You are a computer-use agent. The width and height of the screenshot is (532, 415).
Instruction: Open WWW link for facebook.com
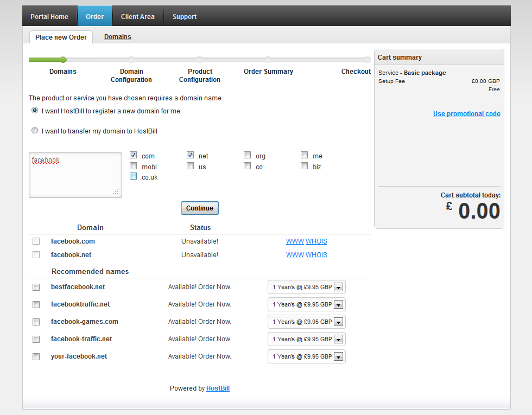295,241
